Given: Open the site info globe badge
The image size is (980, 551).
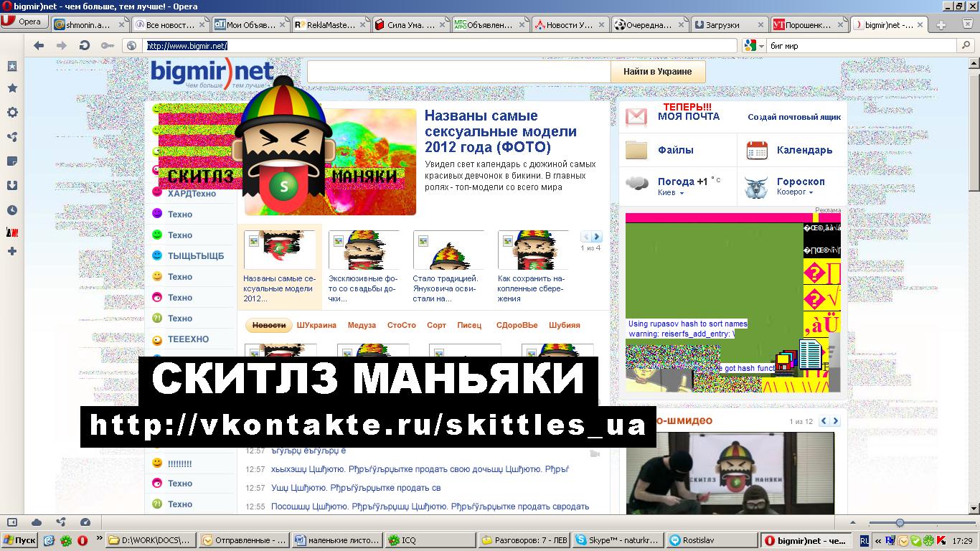Looking at the screenshot, I should click(x=131, y=46).
